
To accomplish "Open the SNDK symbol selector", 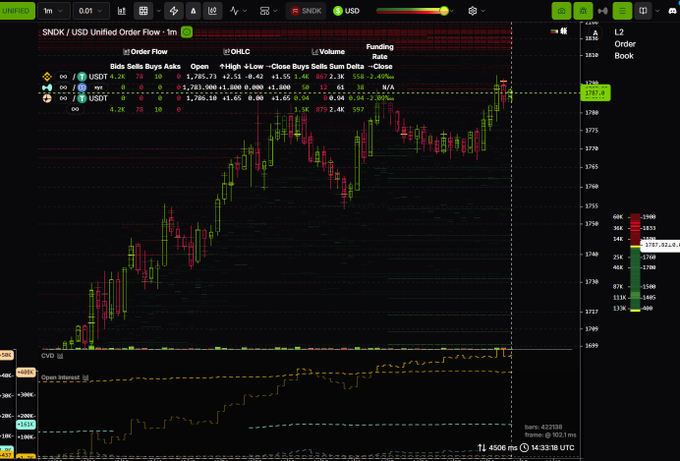I will click(306, 11).
